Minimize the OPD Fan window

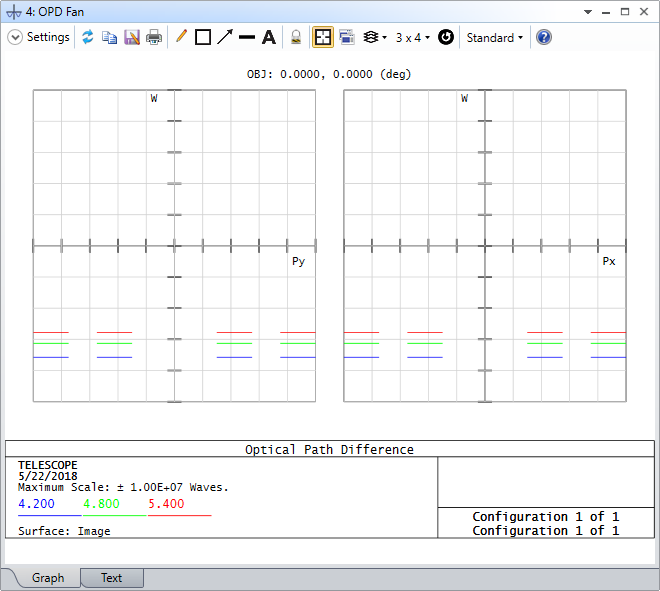pos(606,13)
